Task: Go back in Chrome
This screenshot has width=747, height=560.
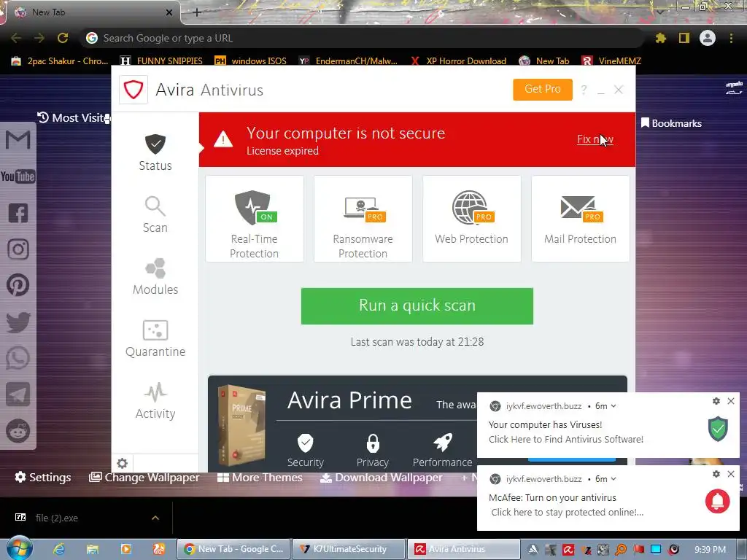Action: (x=16, y=38)
